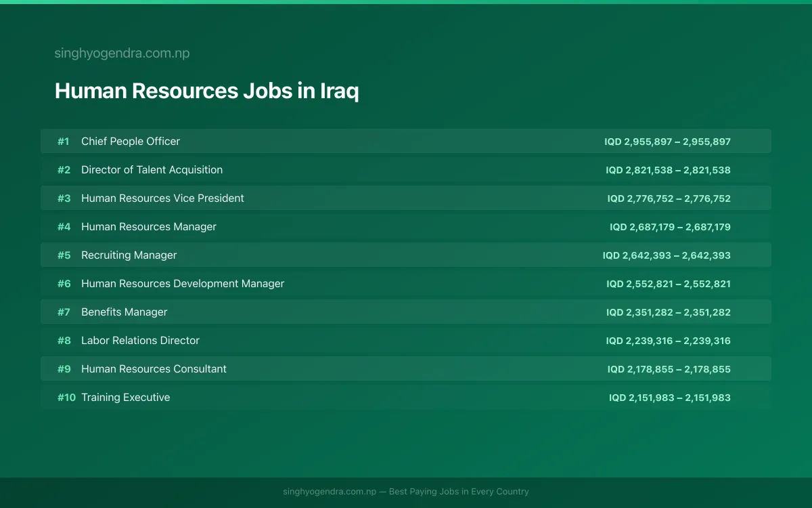Click the #1 rank number

click(x=64, y=142)
